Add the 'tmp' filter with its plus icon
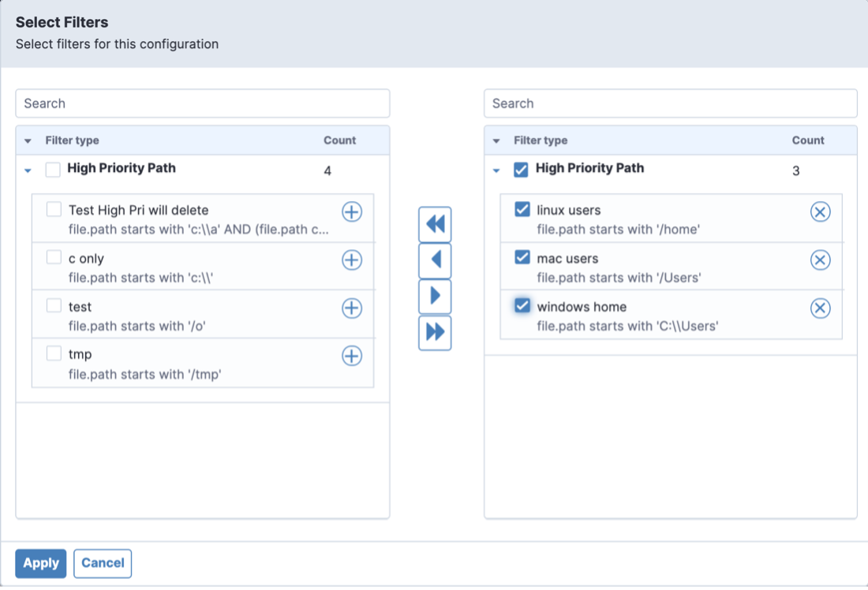Screen dimensions: 868x590 point(351,356)
